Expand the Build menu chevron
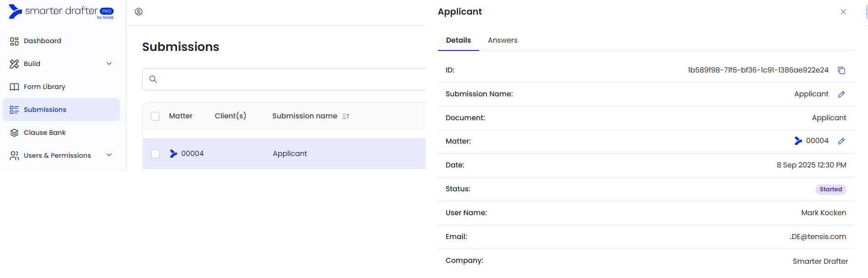The image size is (868, 278). (109, 64)
